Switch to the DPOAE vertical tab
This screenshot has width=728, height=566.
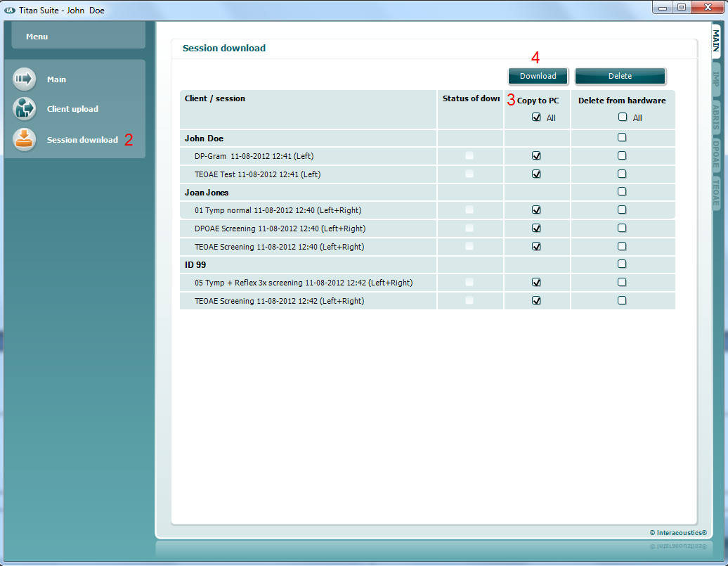716,154
